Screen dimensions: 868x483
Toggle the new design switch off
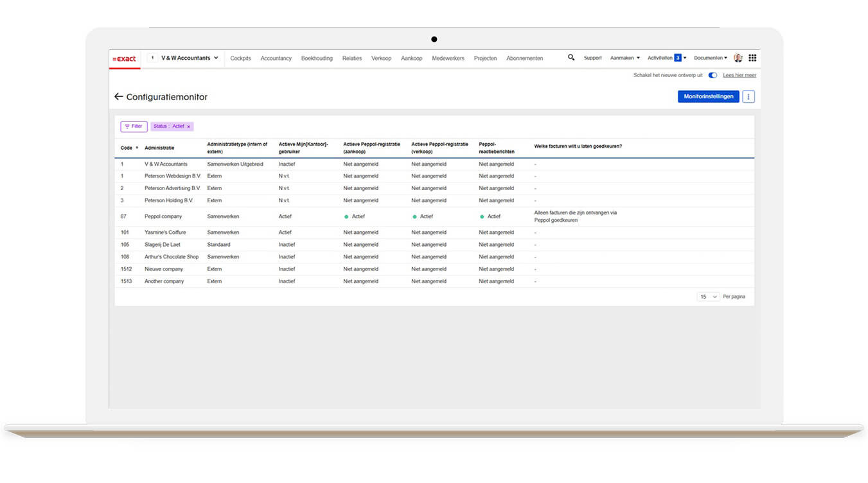713,75
